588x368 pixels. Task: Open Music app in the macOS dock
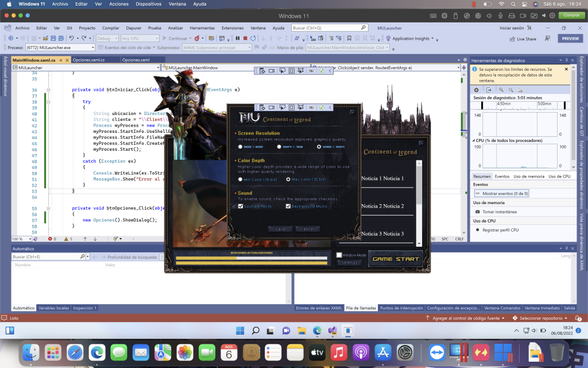tap(339, 352)
